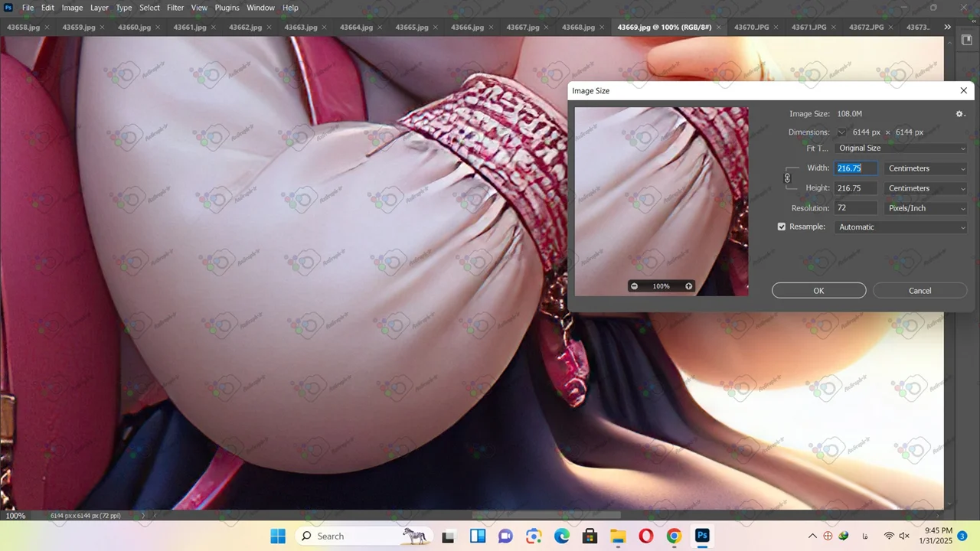Image resolution: width=980 pixels, height=551 pixels.
Task: Show more document tabs with double-chevron
Action: 948,28
